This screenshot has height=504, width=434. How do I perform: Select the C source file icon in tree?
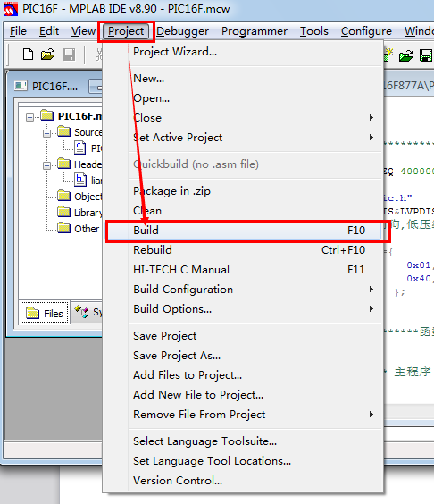[x=80, y=147]
